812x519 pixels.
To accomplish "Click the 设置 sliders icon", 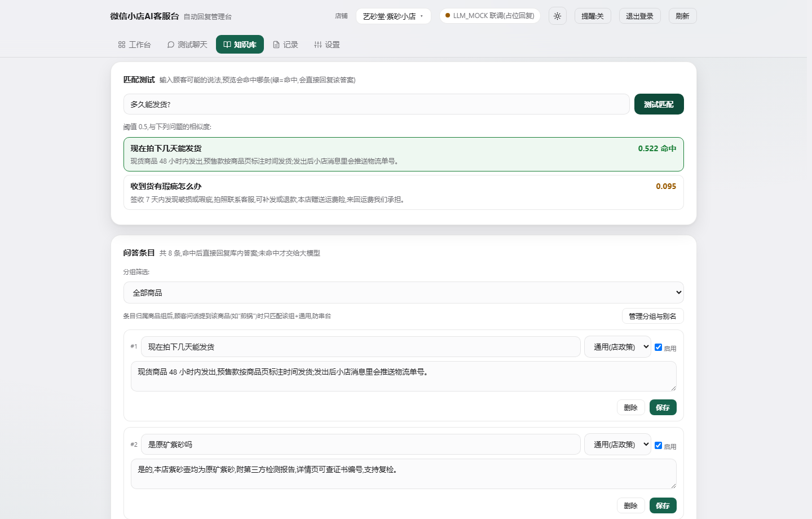I will click(x=318, y=45).
